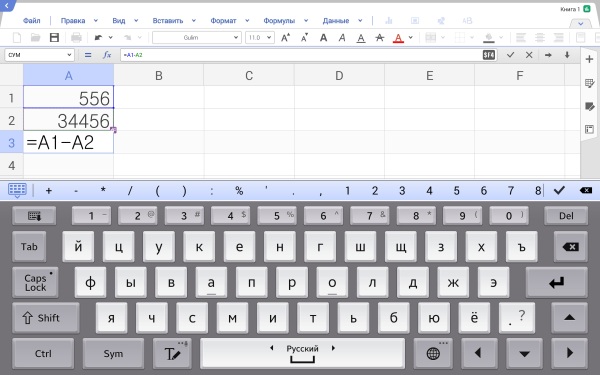
Task: Open the bottom panel icon in the right sidebar
Action: [589, 129]
